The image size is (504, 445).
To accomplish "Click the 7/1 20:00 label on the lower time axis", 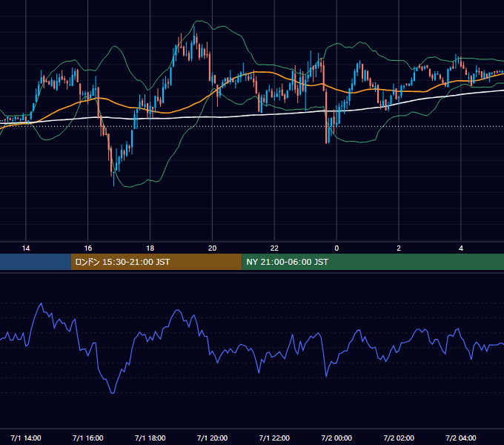I will pos(212,438).
